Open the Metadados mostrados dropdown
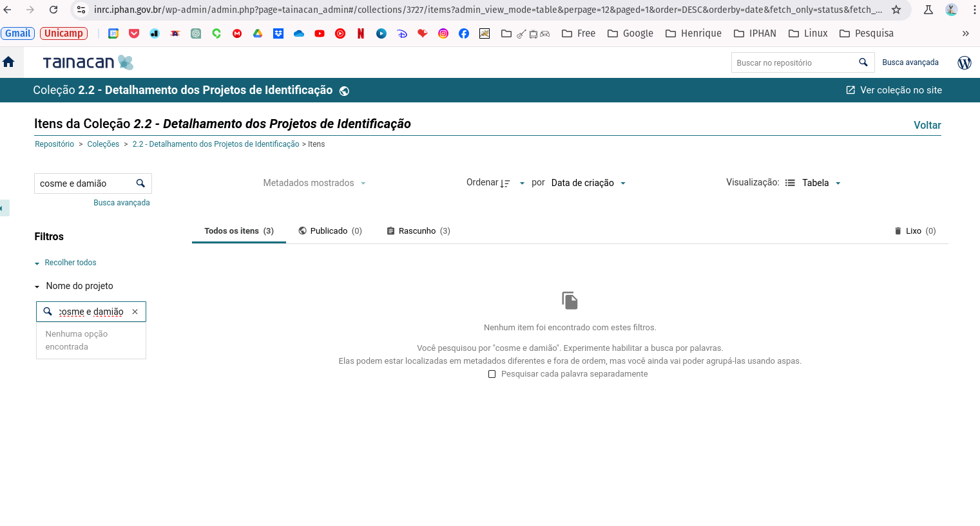980x526 pixels. coord(314,183)
